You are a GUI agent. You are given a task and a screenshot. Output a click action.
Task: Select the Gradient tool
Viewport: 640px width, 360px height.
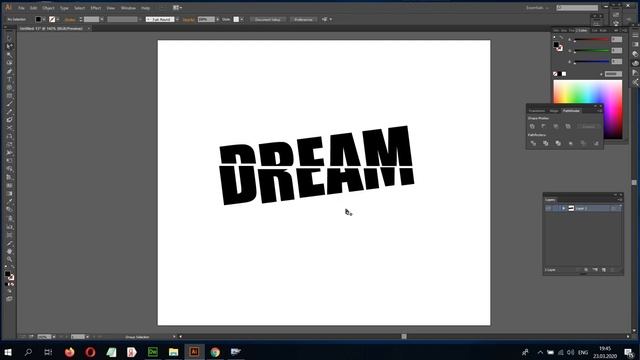pos(9,193)
